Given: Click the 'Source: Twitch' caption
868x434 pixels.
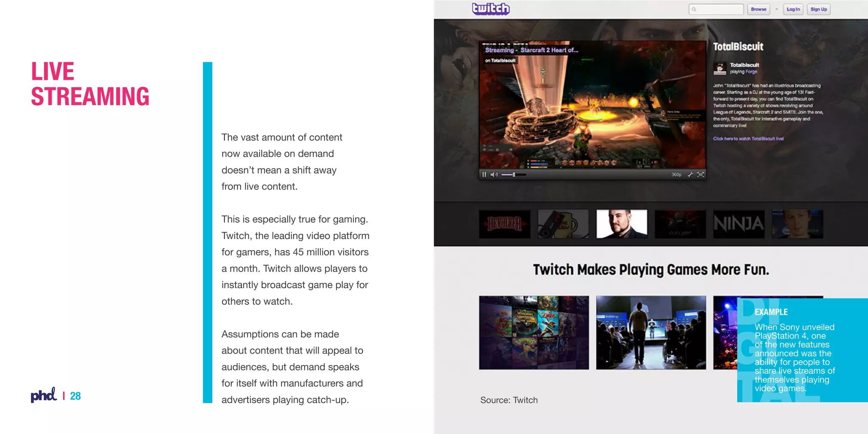Looking at the screenshot, I should (509, 400).
